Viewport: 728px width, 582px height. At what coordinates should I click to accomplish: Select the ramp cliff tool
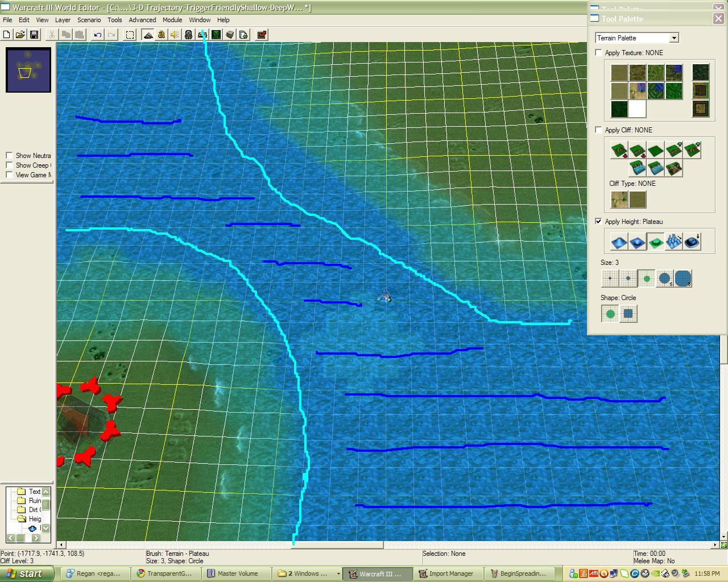pyautogui.click(x=673, y=168)
